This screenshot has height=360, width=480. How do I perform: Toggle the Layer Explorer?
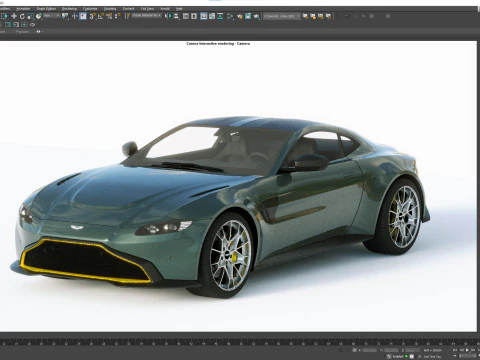pyautogui.click(x=194, y=16)
